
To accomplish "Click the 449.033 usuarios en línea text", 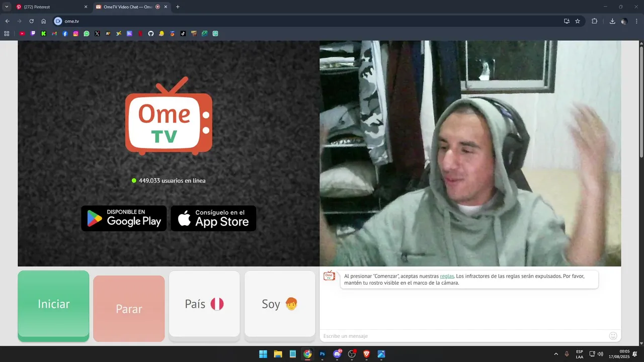I will coord(172,180).
